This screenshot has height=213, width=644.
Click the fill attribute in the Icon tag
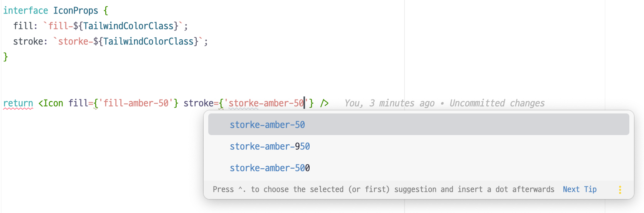pyautogui.click(x=78, y=103)
